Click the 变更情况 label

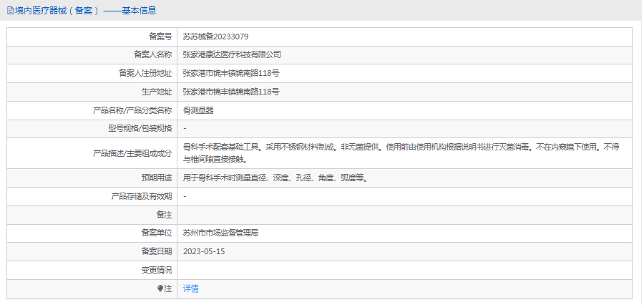click(157, 270)
